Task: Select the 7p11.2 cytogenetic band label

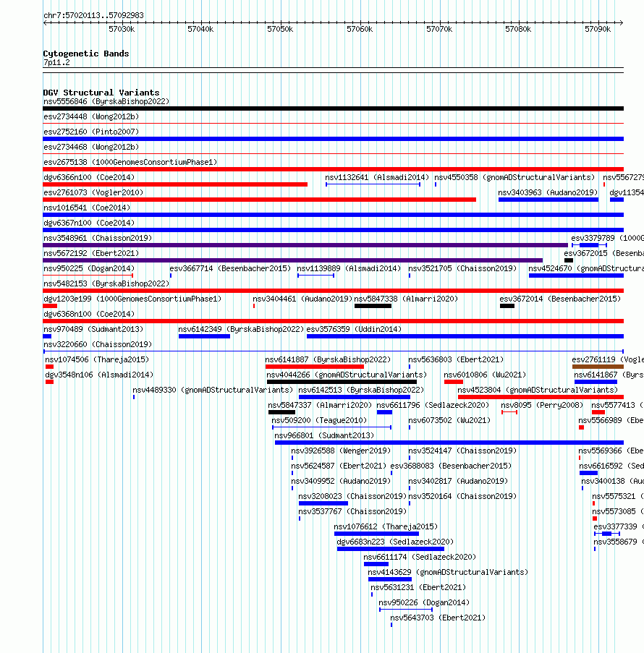Action: tap(56, 62)
